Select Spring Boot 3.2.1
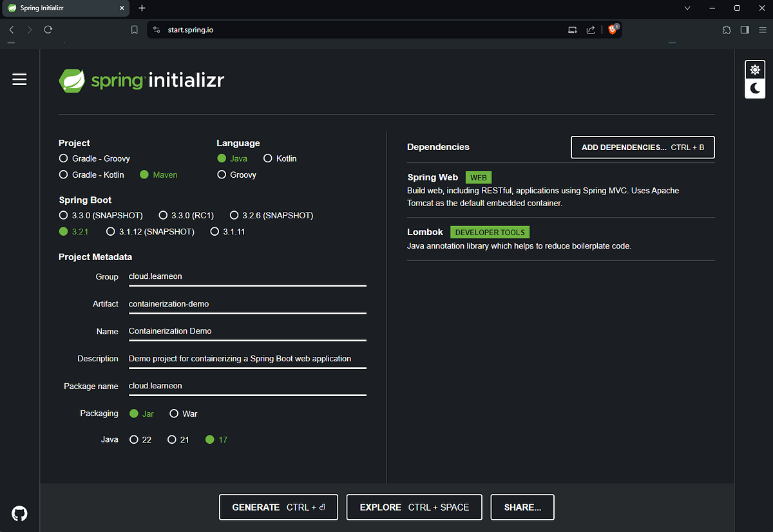 pos(73,231)
